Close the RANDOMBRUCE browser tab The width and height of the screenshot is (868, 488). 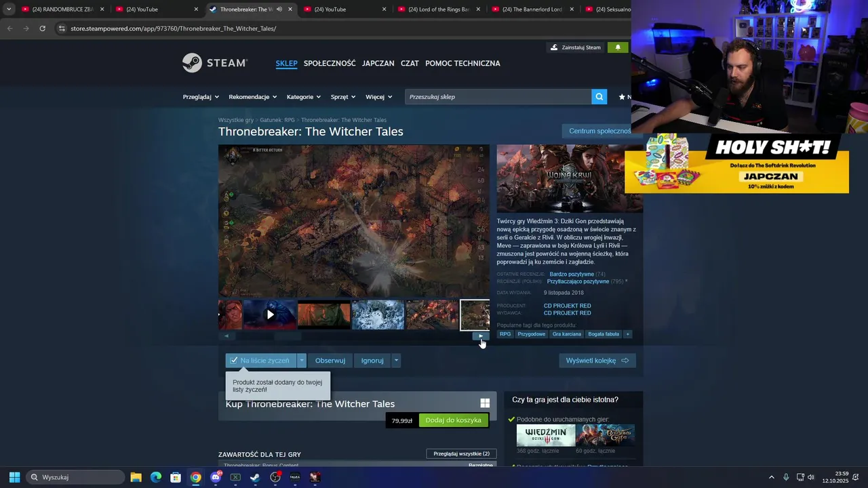pos(102,9)
